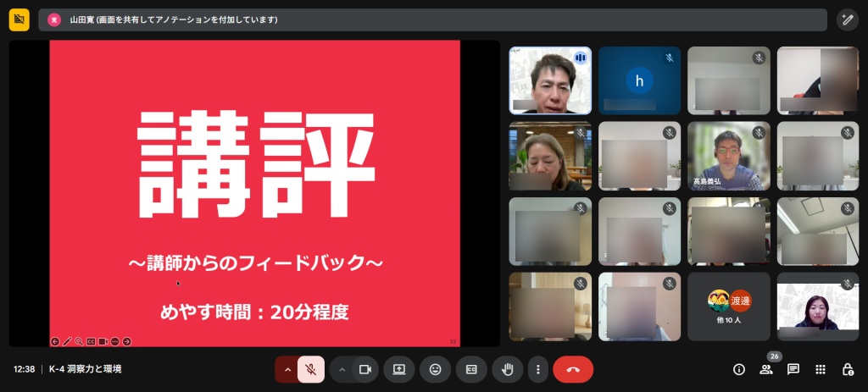Open the emoji reactions picker
The image size is (868, 392).
436,369
